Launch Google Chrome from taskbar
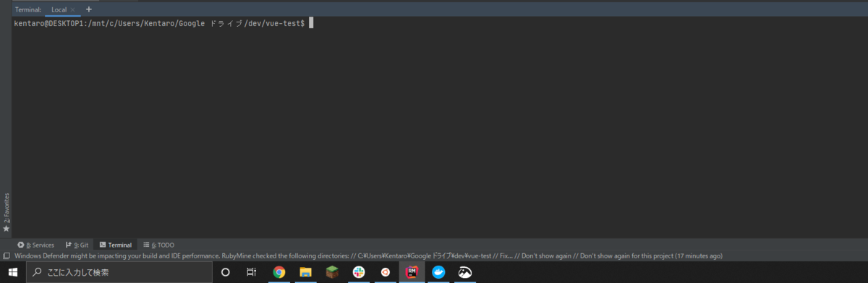The width and height of the screenshot is (868, 283). [278, 272]
